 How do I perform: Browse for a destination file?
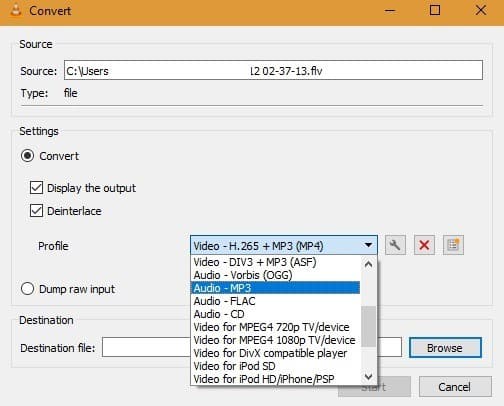[x=445, y=348]
